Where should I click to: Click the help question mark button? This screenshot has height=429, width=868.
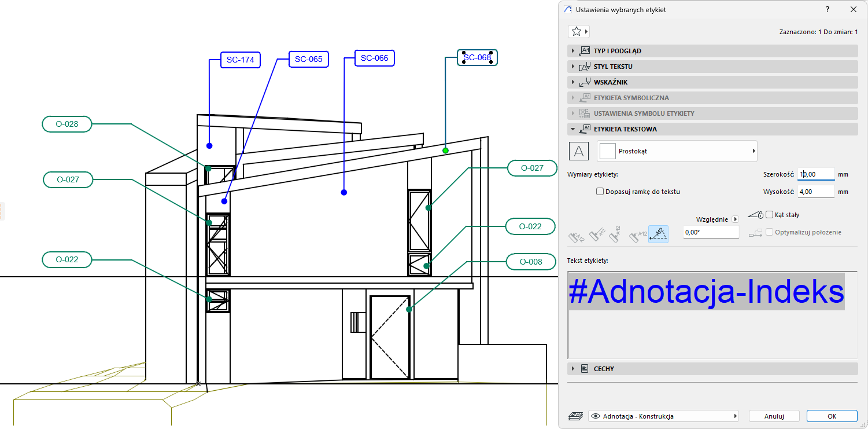click(x=828, y=10)
